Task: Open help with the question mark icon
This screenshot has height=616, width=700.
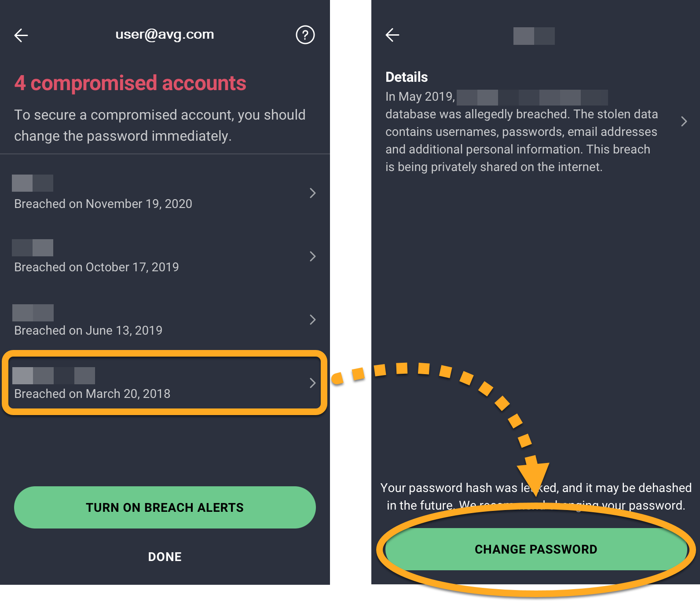Action: (x=305, y=35)
